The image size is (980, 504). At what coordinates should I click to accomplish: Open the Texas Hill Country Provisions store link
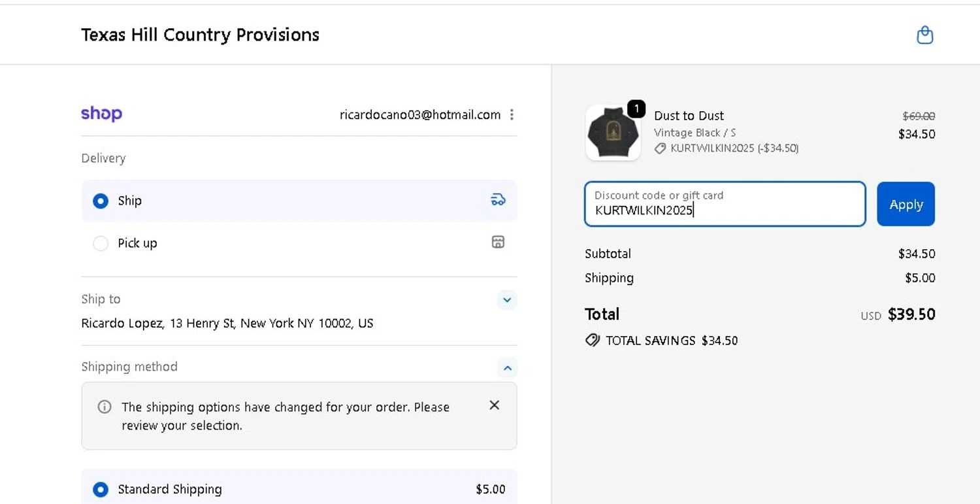tap(200, 35)
